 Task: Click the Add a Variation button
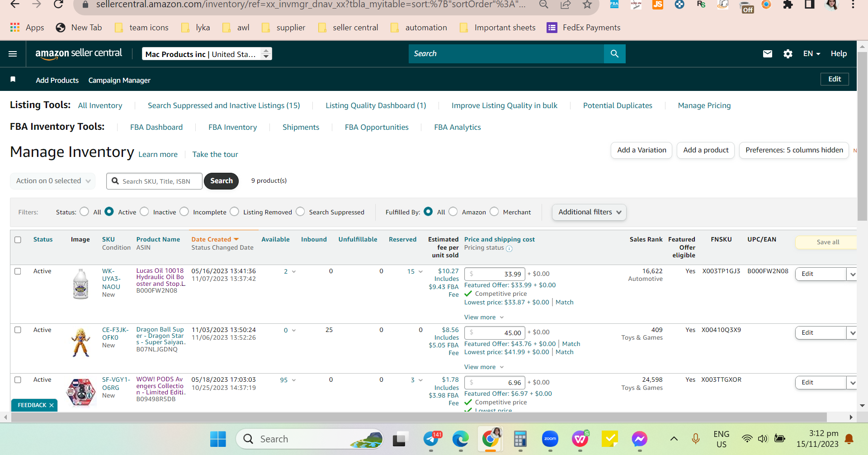click(642, 150)
